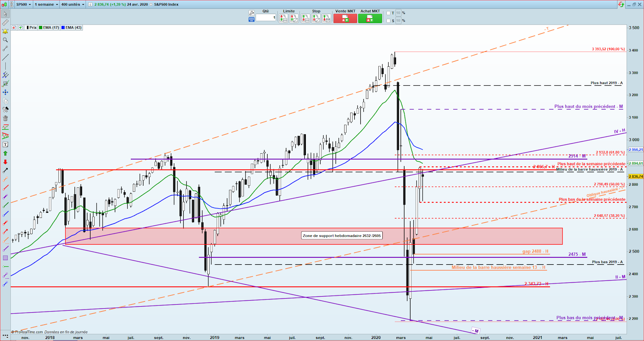Enable the T percentage checkbox

click(388, 13)
